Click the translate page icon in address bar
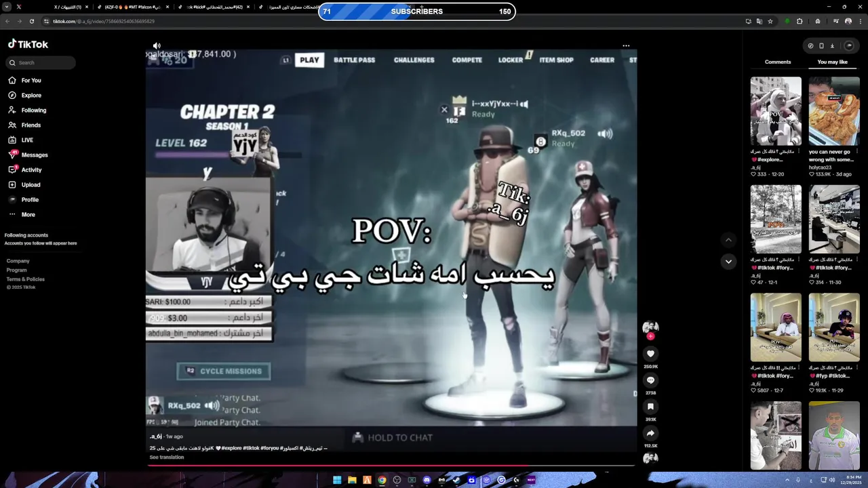 759,21
